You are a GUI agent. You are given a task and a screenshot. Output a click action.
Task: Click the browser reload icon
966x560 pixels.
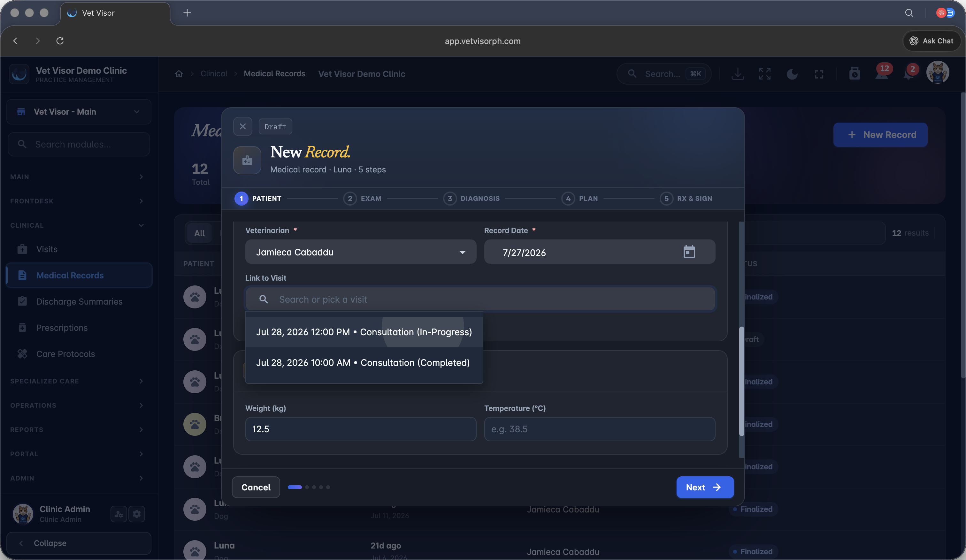coord(60,41)
